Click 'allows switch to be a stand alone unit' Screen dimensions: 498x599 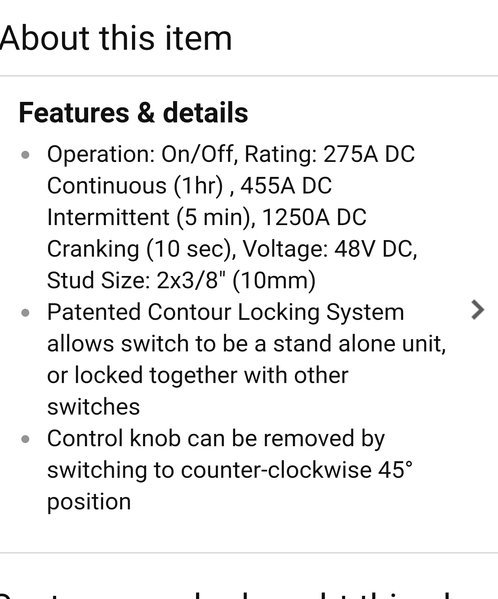pyautogui.click(x=246, y=344)
